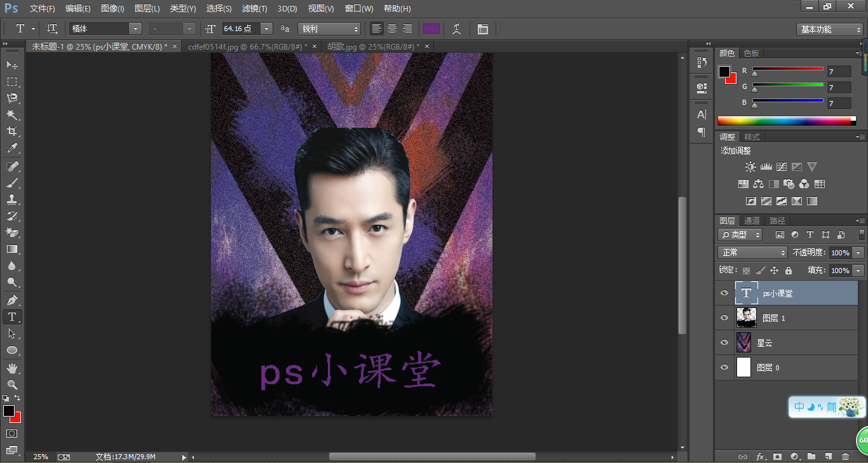Open the 文件(F) menu
868x463 pixels.
click(43, 9)
